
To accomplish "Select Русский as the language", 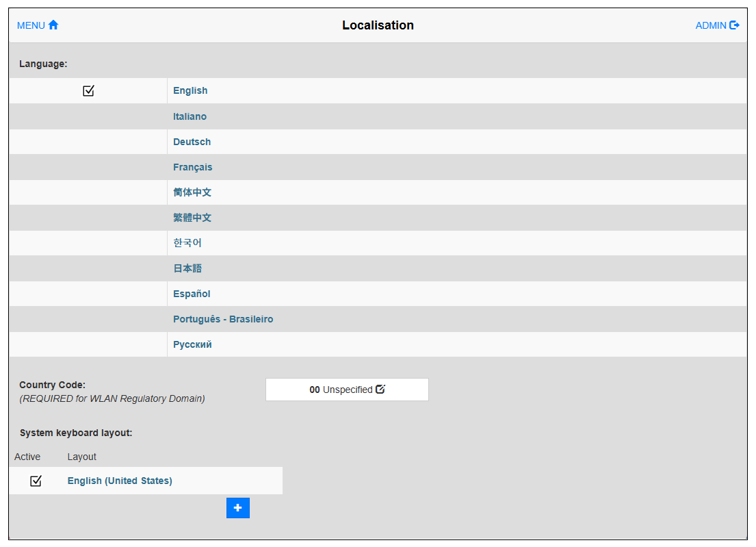I will point(192,344).
